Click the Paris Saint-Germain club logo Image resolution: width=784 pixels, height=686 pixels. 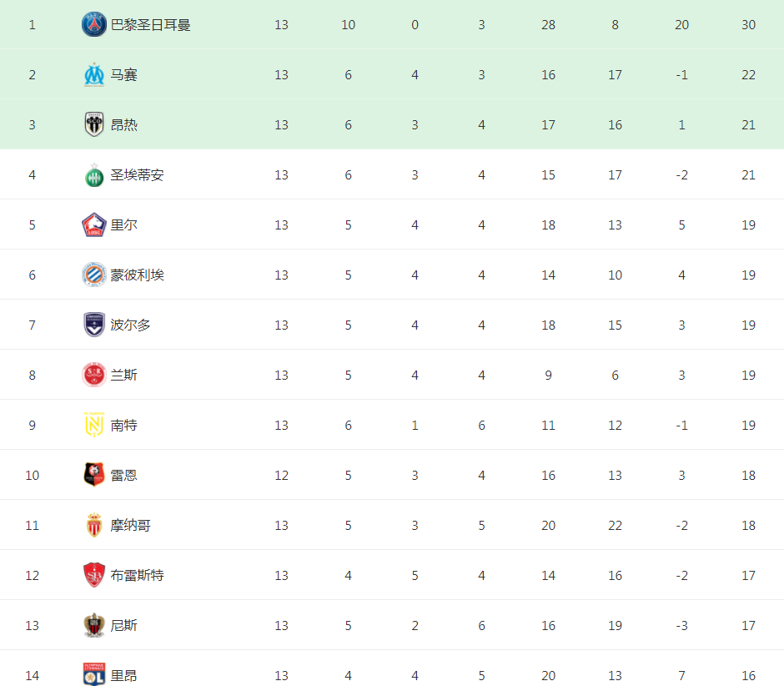(x=94, y=24)
